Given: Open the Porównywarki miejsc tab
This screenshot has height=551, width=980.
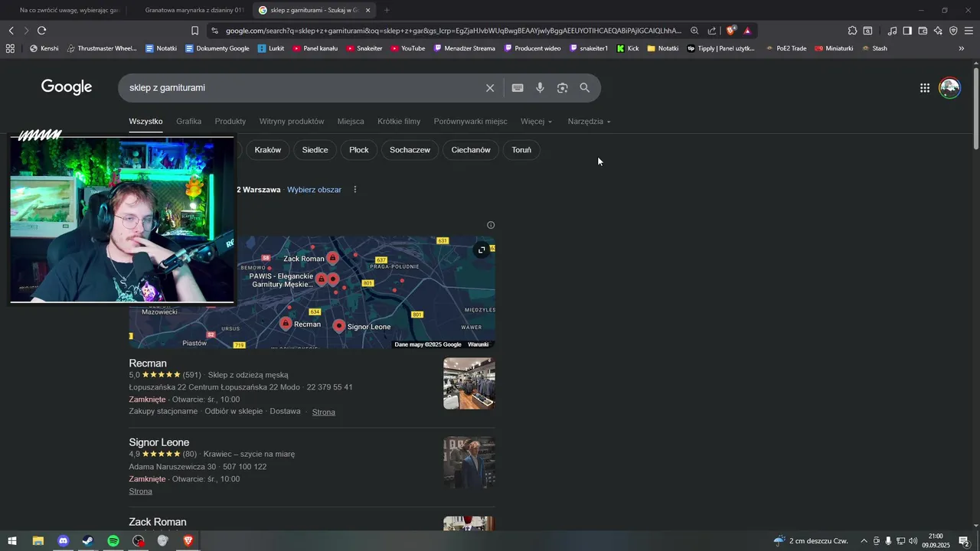Looking at the screenshot, I should [470, 122].
